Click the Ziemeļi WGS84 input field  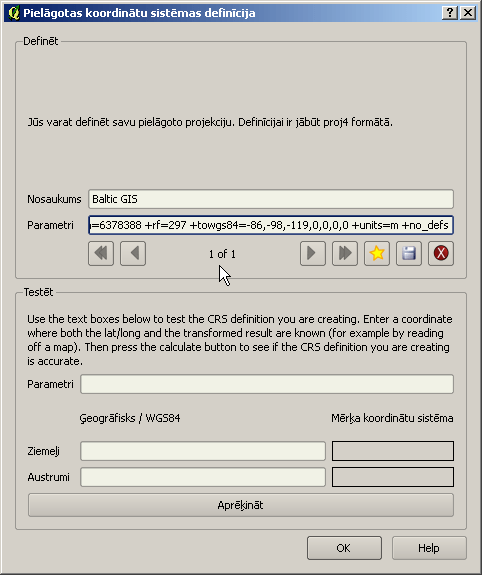(x=203, y=451)
